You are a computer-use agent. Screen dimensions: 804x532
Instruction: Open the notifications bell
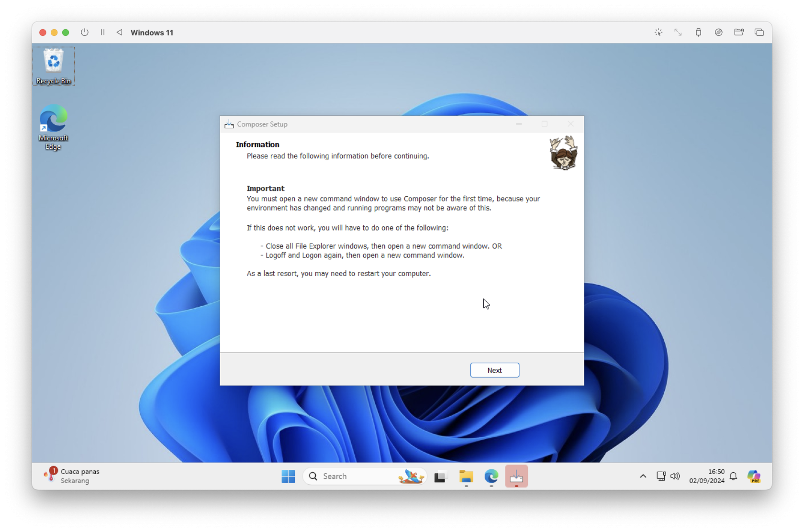click(733, 476)
